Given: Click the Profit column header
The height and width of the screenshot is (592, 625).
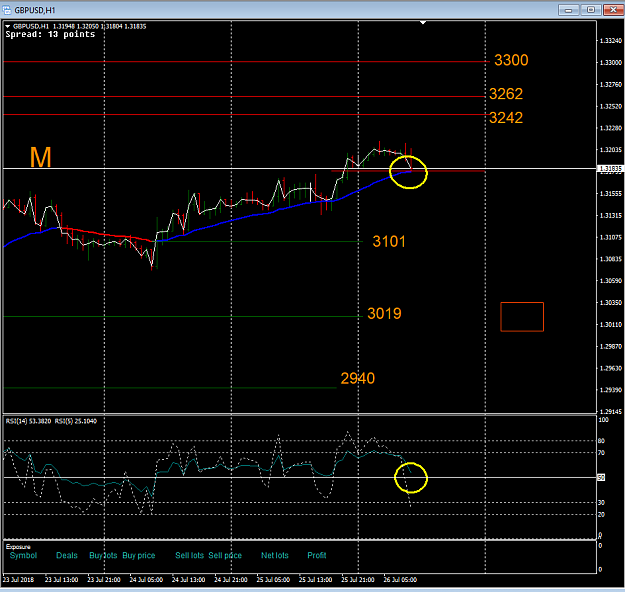Looking at the screenshot, I should [x=317, y=555].
